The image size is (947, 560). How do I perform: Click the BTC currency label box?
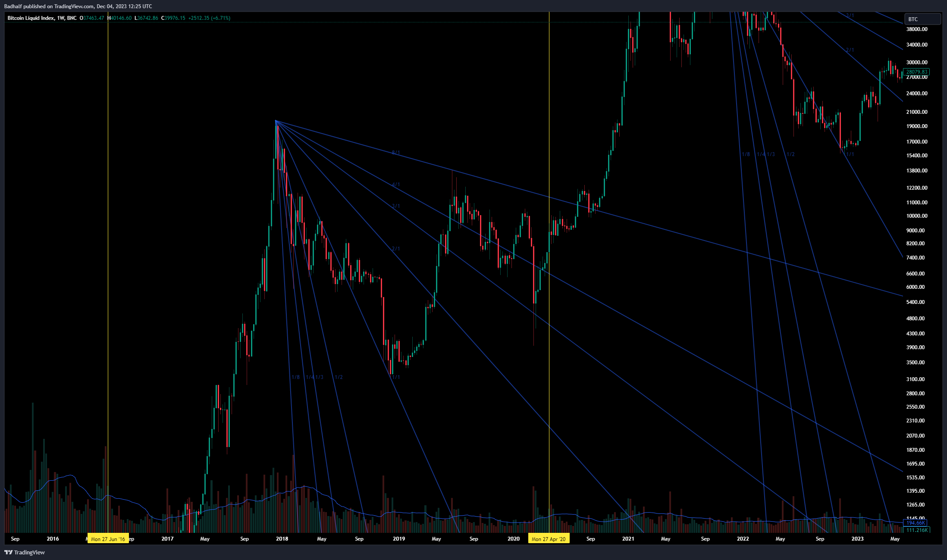922,19
